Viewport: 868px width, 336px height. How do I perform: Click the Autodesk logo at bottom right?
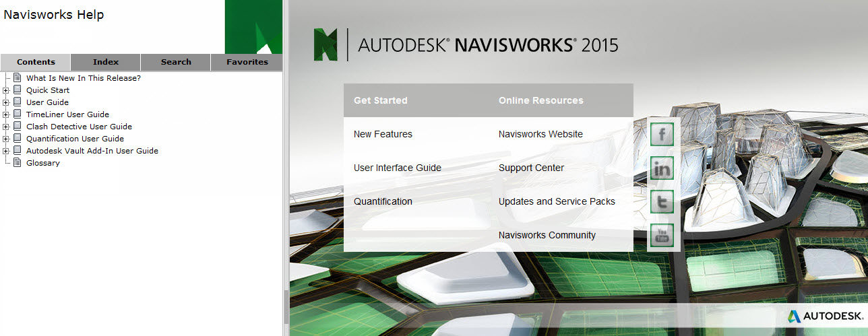[825, 316]
